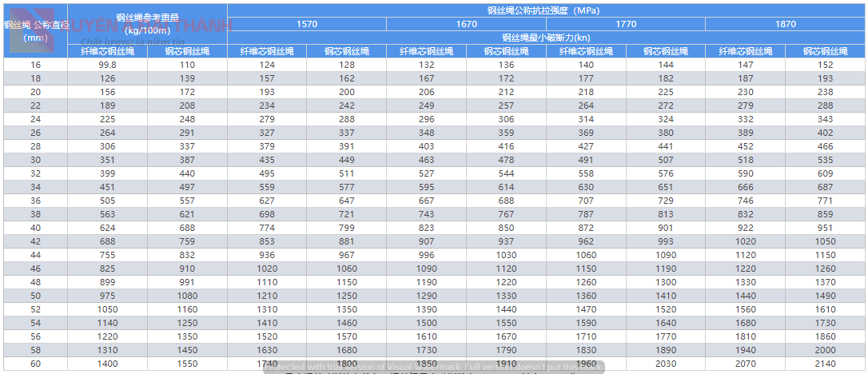The width and height of the screenshot is (868, 374).
Task: Click the value 2000 in row 58
Action: [x=825, y=350]
